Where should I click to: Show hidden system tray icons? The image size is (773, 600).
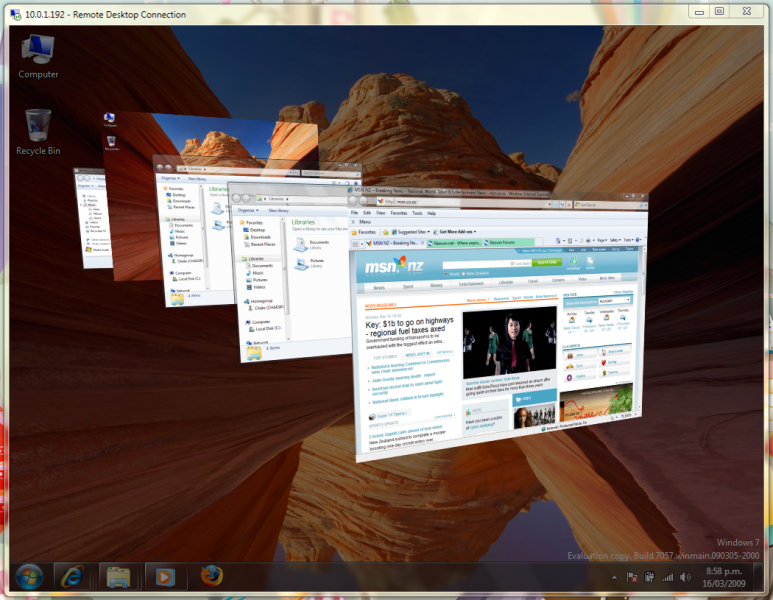click(614, 577)
